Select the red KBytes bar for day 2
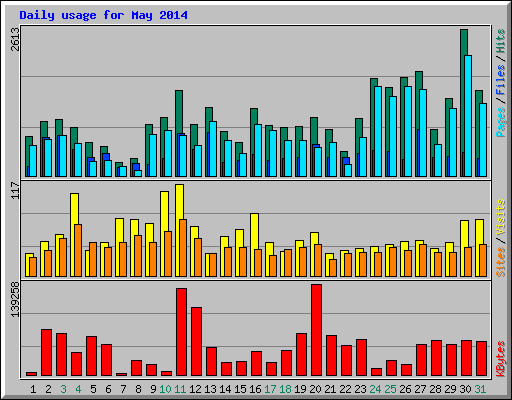512x400 pixels. coord(46,353)
